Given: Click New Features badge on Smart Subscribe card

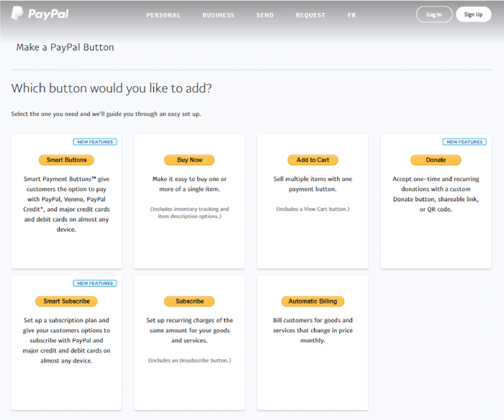Looking at the screenshot, I should [x=95, y=283].
